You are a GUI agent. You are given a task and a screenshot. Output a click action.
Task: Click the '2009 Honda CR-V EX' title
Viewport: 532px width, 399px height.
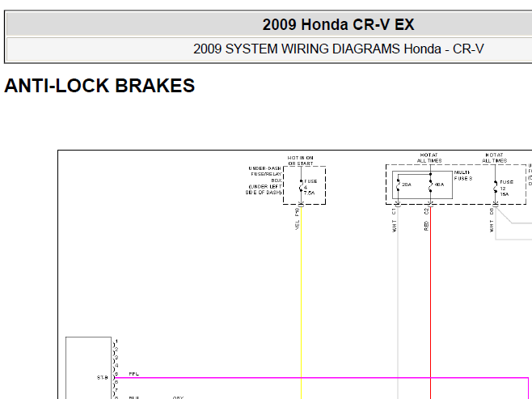point(338,25)
